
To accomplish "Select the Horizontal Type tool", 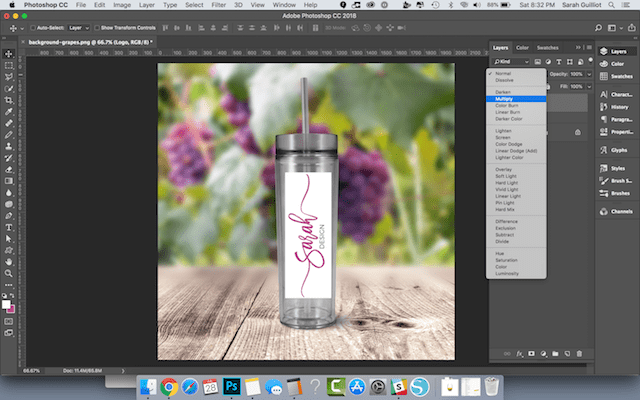I will tap(9, 227).
